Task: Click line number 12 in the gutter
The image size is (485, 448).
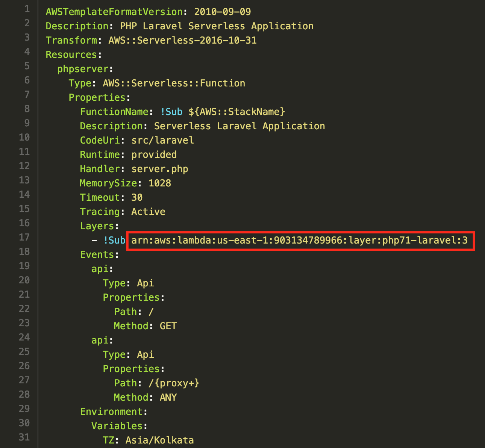Action: point(24,166)
